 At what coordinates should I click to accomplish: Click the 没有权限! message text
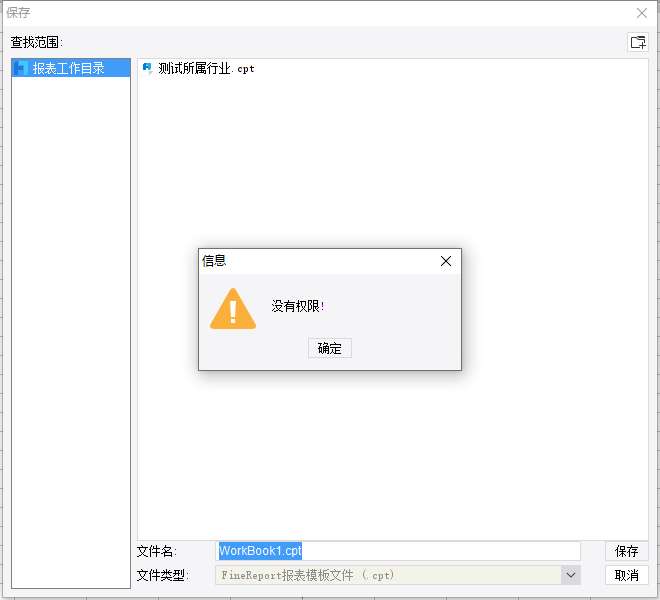298,306
